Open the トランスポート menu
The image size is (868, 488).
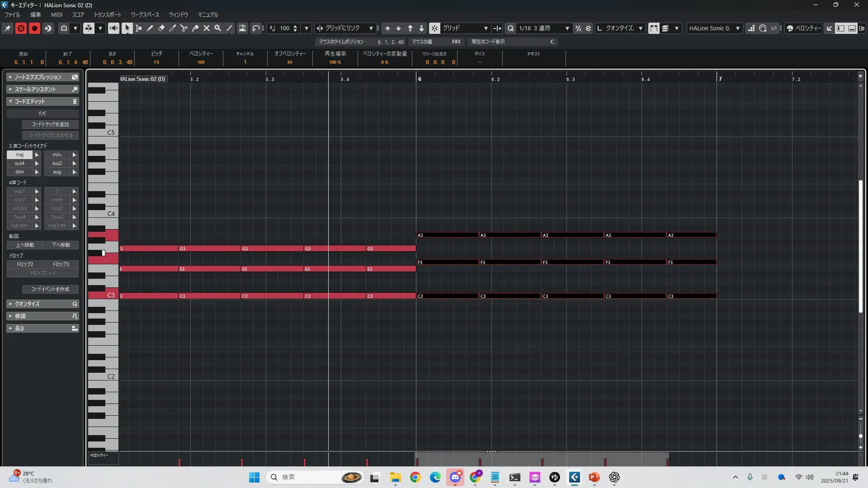tap(108, 14)
